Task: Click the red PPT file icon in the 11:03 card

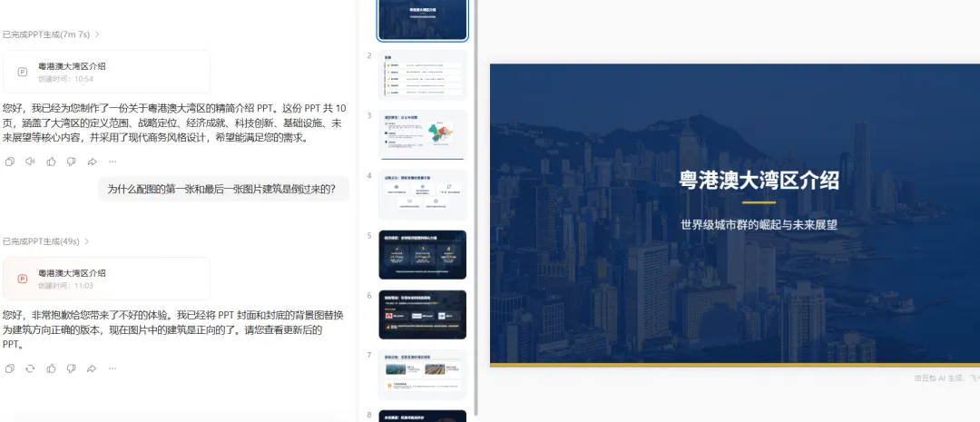Action: (x=23, y=279)
